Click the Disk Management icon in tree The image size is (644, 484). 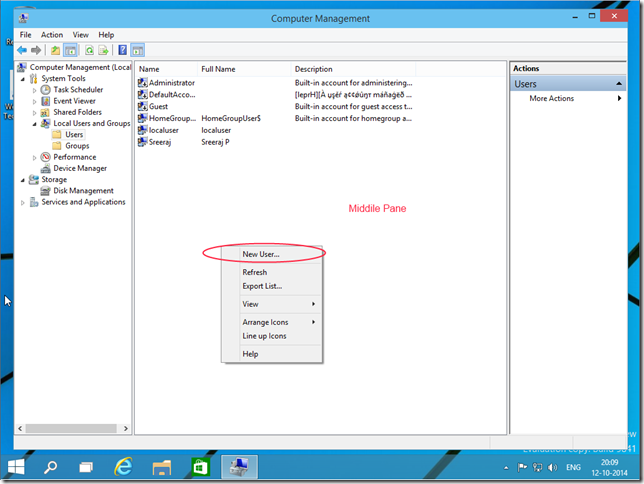coord(46,191)
